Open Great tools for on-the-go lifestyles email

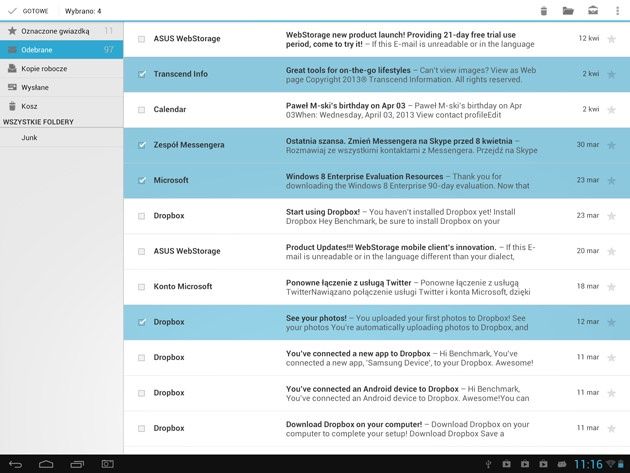pos(377,75)
